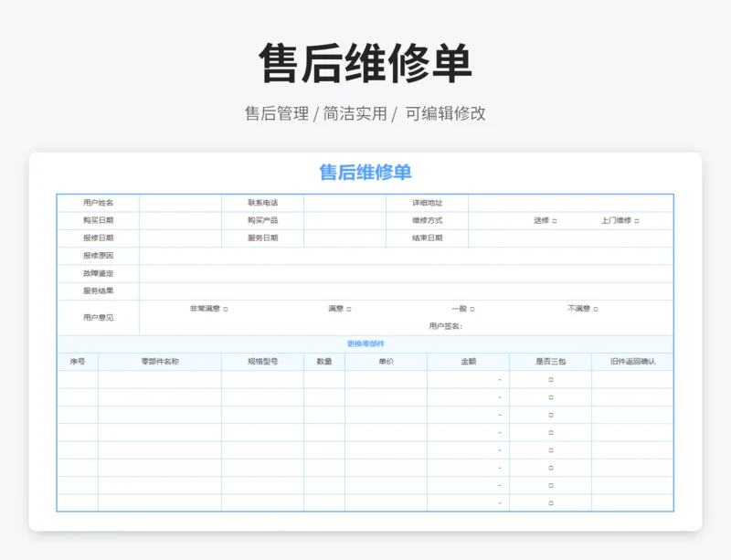Screen dimensions: 731x560
Task: Click the 用户姓名 label cell
Action: tap(98, 203)
